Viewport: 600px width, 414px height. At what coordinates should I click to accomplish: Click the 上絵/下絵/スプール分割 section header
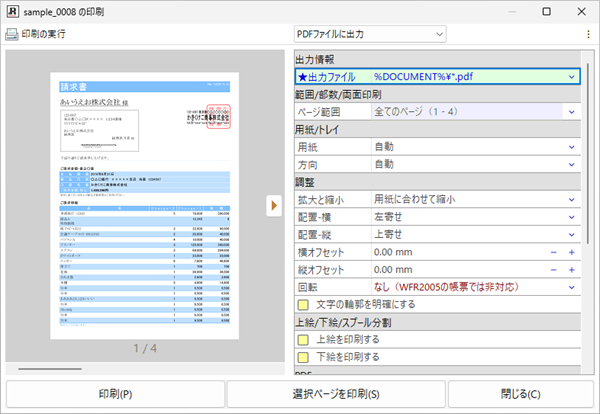[x=437, y=323]
